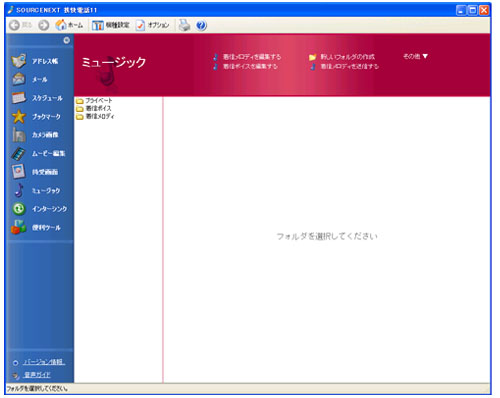Select the 着信ボイス folder in the tree
The image size is (500, 398).
pyautogui.click(x=94, y=108)
